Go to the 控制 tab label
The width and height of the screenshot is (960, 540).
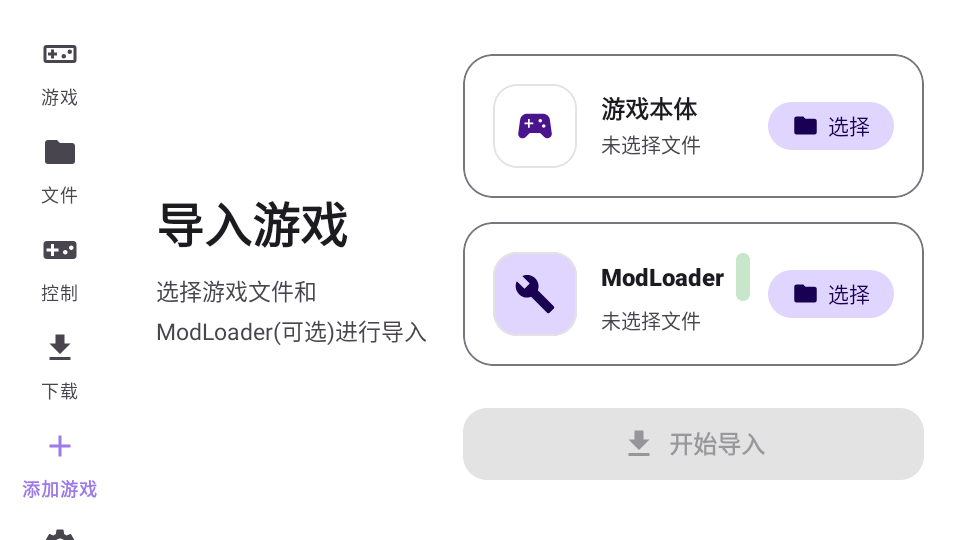point(59,293)
